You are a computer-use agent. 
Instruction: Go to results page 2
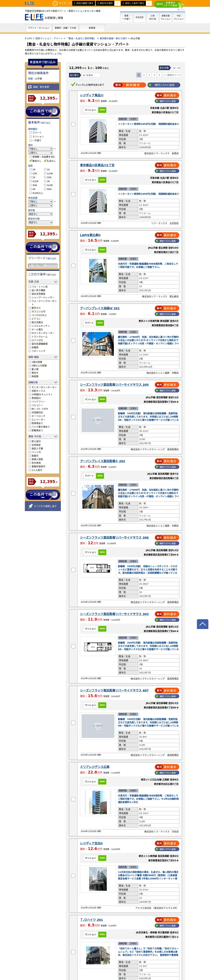click(144, 75)
